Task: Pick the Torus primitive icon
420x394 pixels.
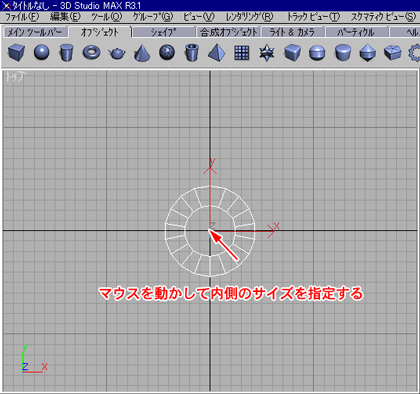Action: [x=91, y=52]
